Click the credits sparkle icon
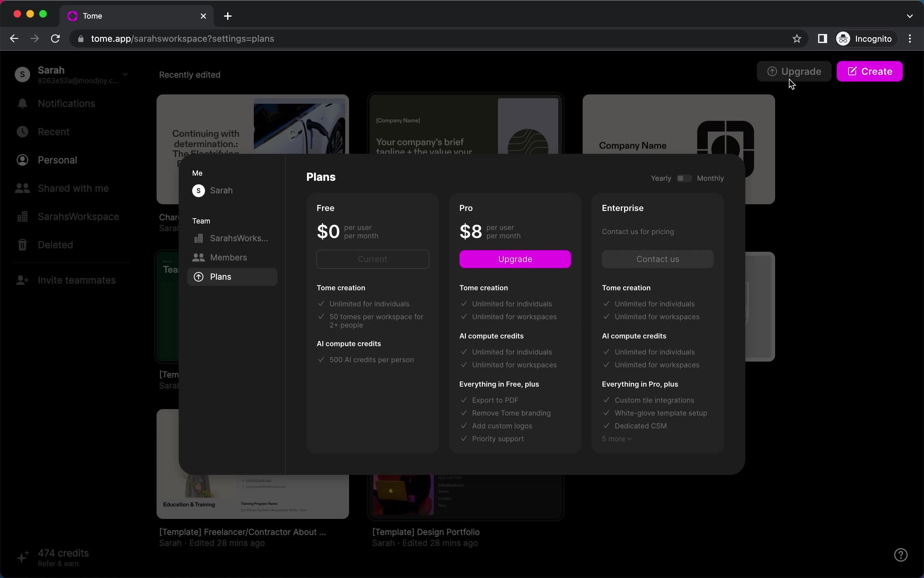Image resolution: width=924 pixels, height=578 pixels. [22, 557]
